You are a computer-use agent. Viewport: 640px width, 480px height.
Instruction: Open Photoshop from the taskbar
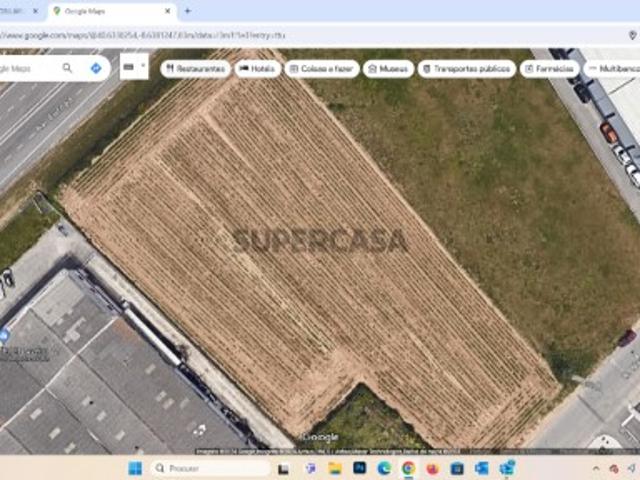pyautogui.click(x=359, y=468)
